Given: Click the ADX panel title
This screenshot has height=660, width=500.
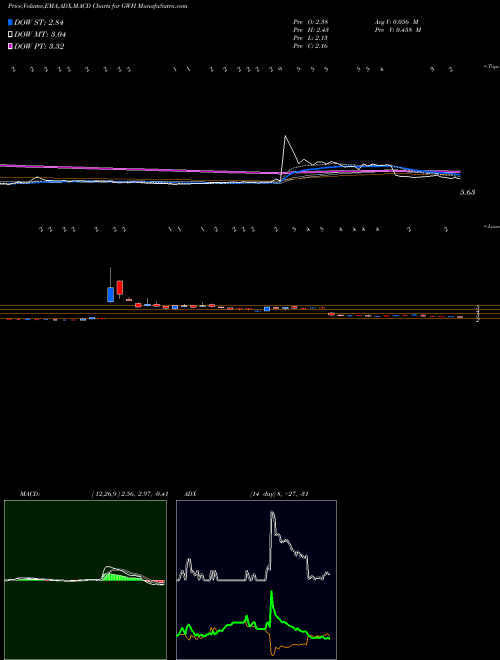Looking at the screenshot, I should click(x=190, y=494).
